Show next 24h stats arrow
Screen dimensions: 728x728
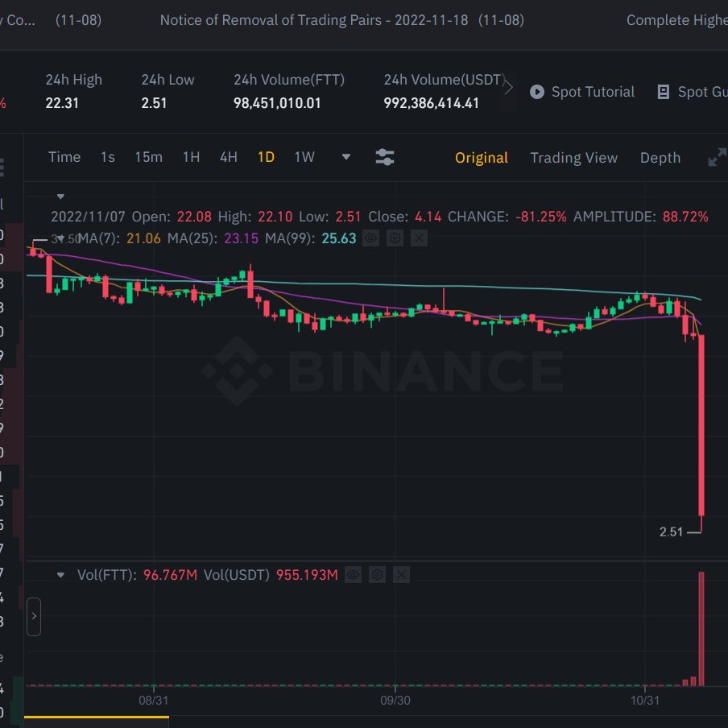tap(508, 87)
